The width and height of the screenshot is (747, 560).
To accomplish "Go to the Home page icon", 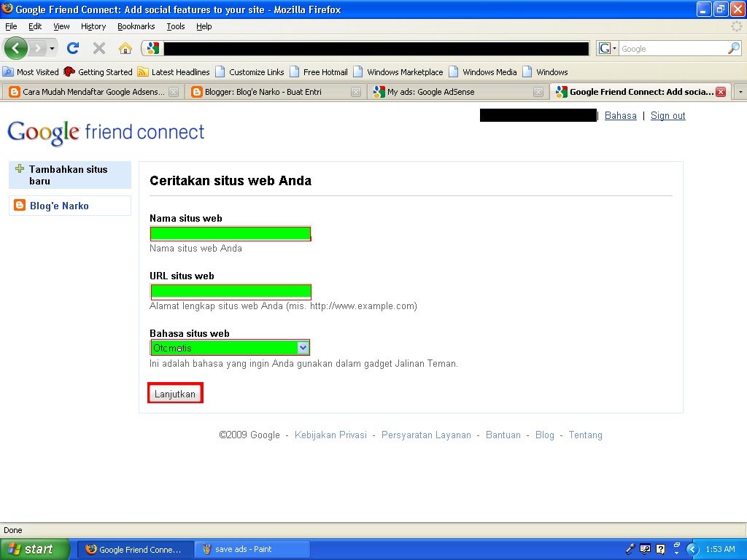I will click(x=125, y=48).
